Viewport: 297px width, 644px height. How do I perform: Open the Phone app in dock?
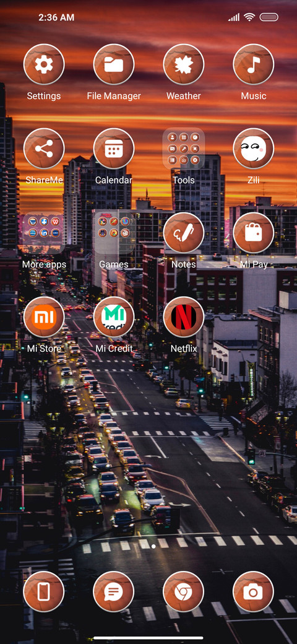[x=44, y=592]
